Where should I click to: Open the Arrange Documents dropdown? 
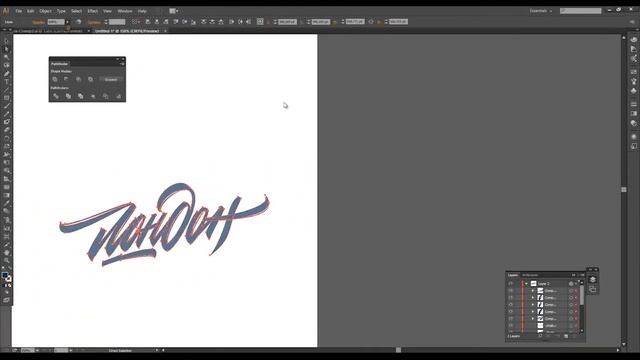[174, 11]
